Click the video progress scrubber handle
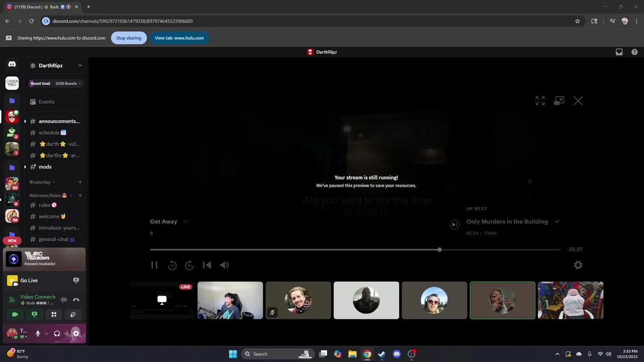The height and width of the screenshot is (362, 644). click(x=439, y=249)
